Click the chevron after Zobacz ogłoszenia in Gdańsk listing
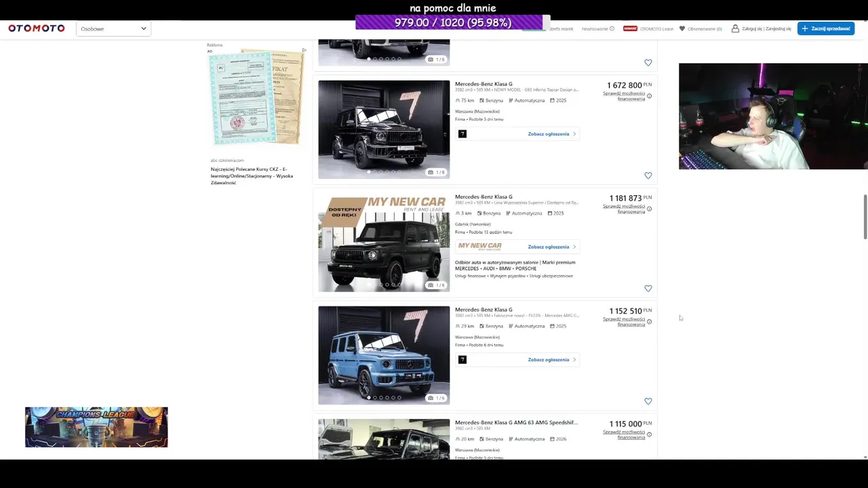This screenshot has height=488, width=868. (574, 247)
